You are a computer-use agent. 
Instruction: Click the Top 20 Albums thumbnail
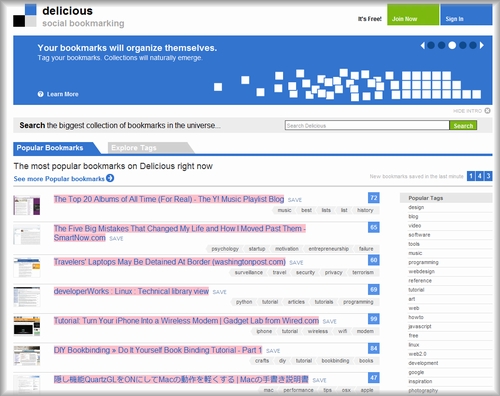[27, 205]
